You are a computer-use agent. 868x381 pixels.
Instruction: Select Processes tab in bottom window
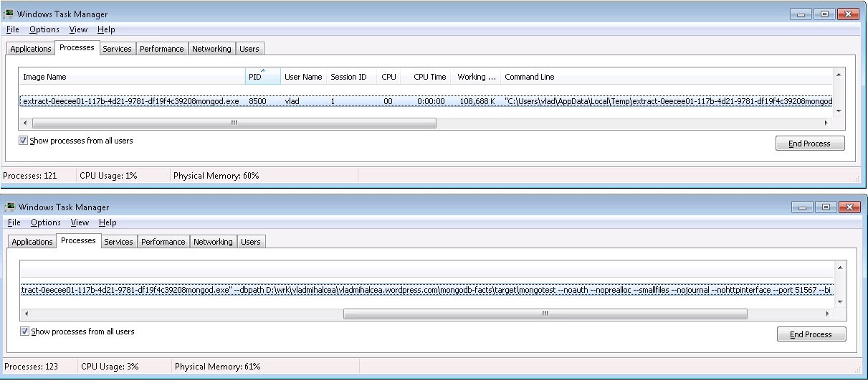78,240
